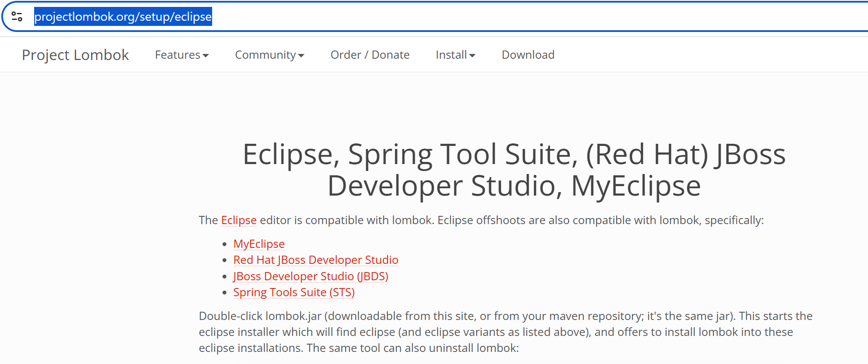Open Order / Donate page
The width and height of the screenshot is (868, 364).
point(370,55)
